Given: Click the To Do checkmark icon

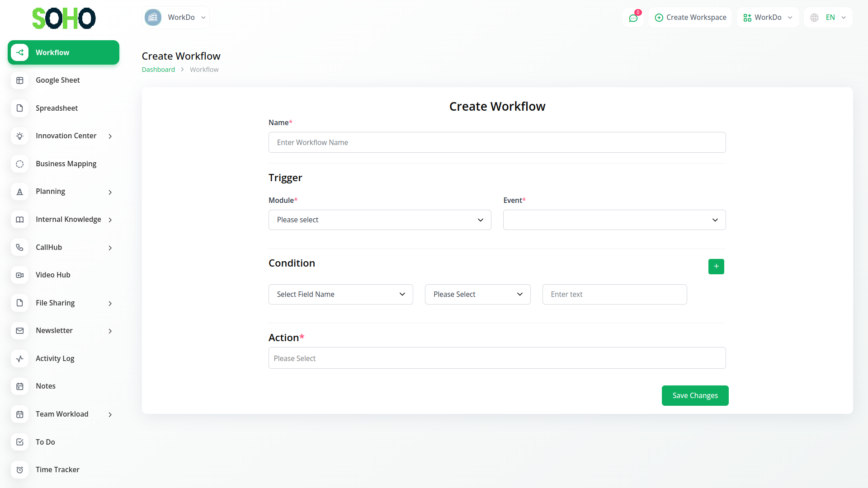Looking at the screenshot, I should click(20, 442).
